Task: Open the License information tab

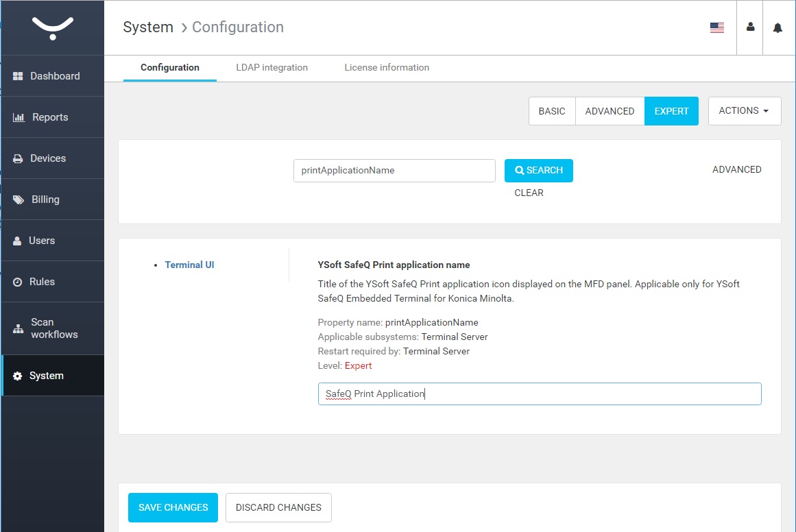Action: (387, 68)
